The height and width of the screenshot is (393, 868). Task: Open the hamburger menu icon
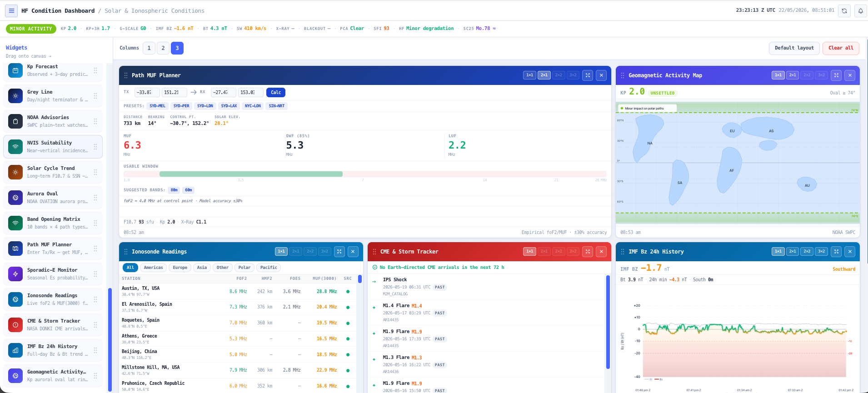coord(11,10)
